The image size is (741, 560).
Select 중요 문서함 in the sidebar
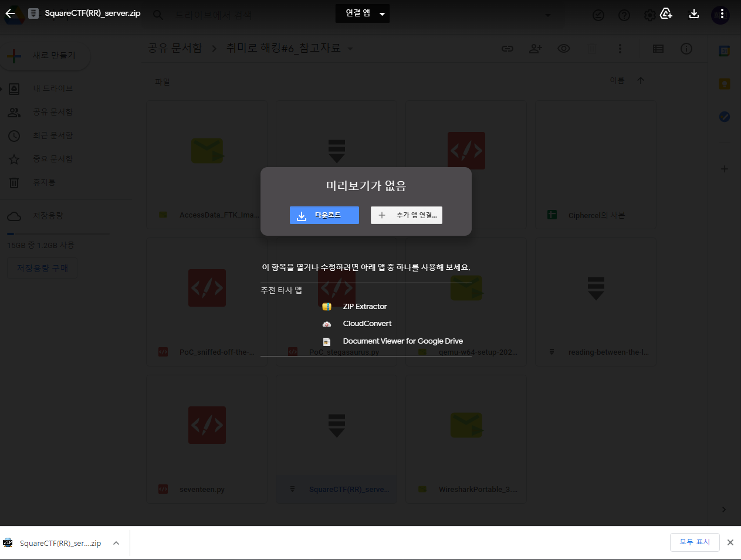(53, 159)
